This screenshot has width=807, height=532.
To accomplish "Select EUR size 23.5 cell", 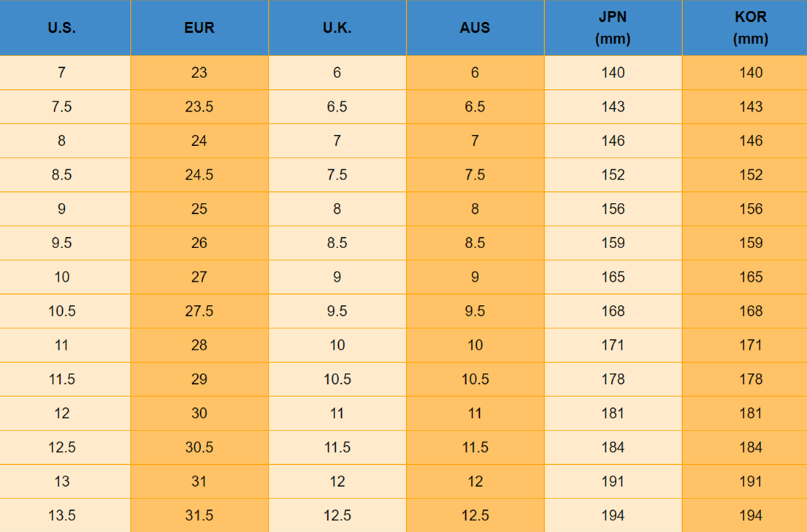I will click(x=199, y=107).
